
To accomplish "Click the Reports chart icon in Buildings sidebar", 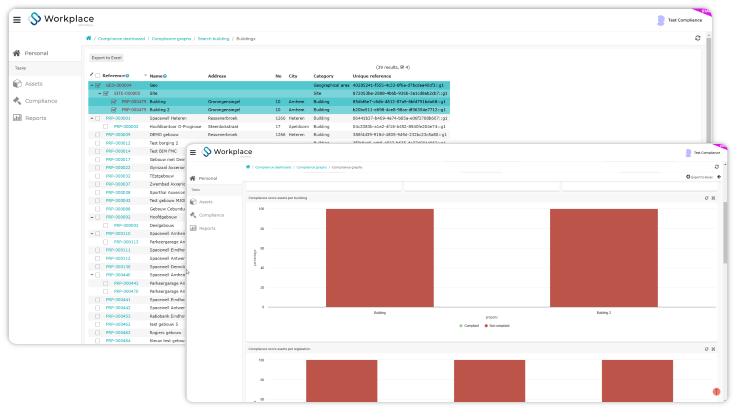I will pyautogui.click(x=17, y=117).
